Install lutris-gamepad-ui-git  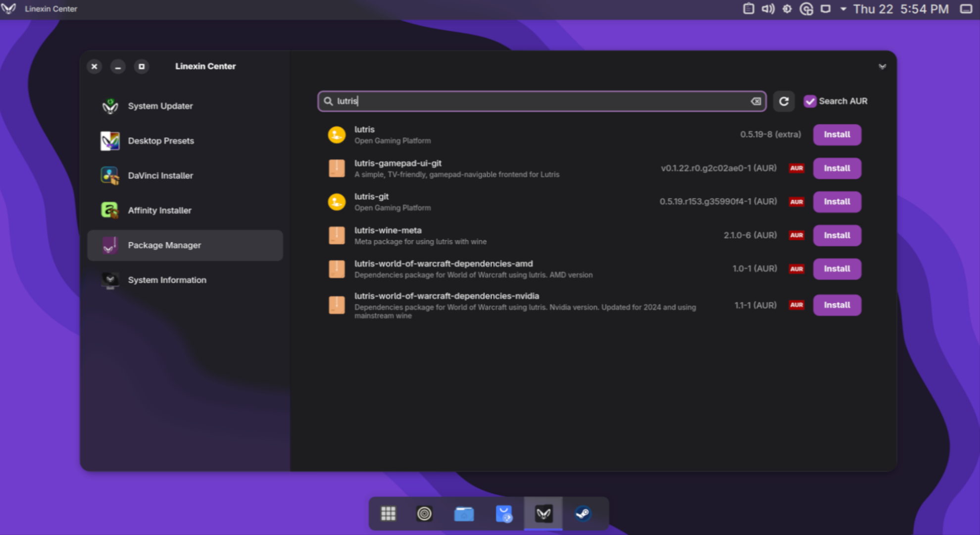[837, 168]
